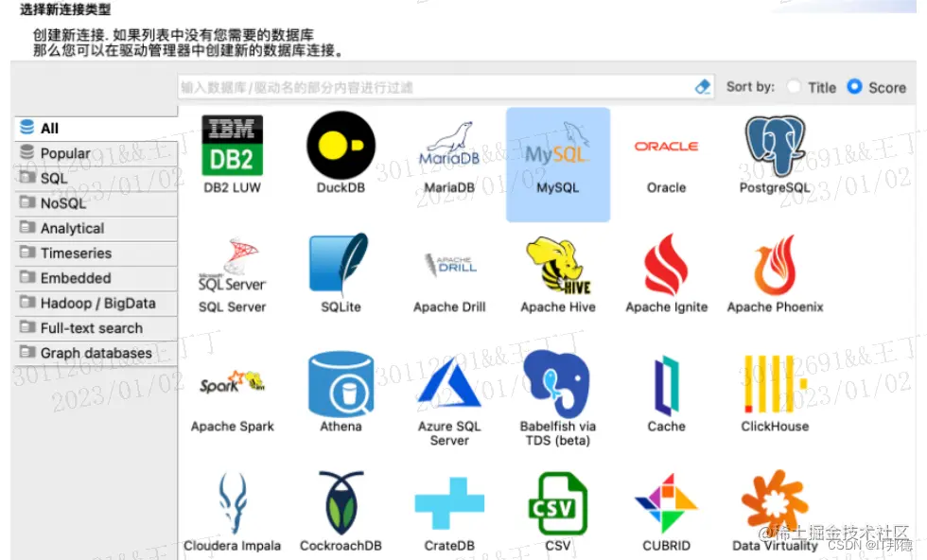The image size is (927, 560).
Task: Pick the Cloudera Impala icon
Action: (x=233, y=502)
